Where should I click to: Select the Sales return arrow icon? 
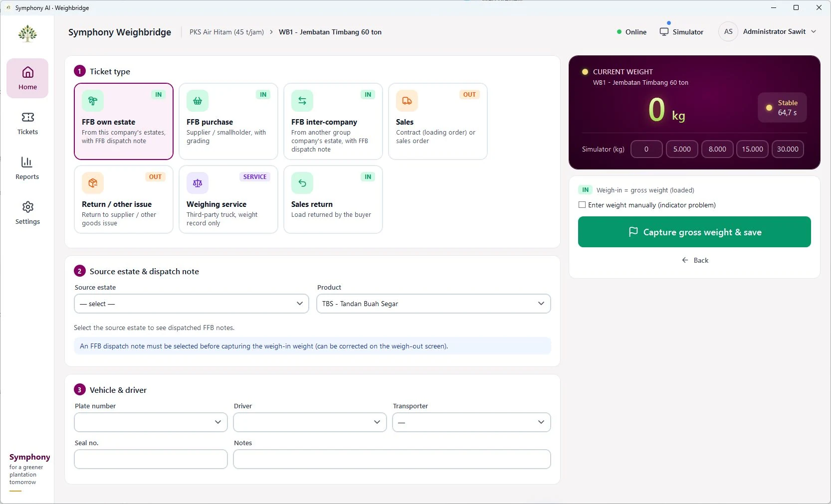302,183
